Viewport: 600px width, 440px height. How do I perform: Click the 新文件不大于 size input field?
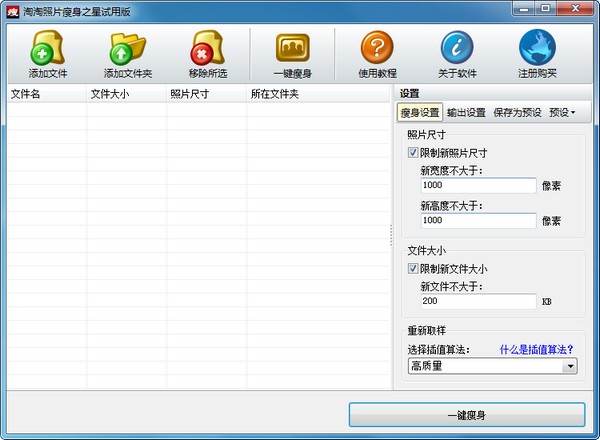coord(478,301)
